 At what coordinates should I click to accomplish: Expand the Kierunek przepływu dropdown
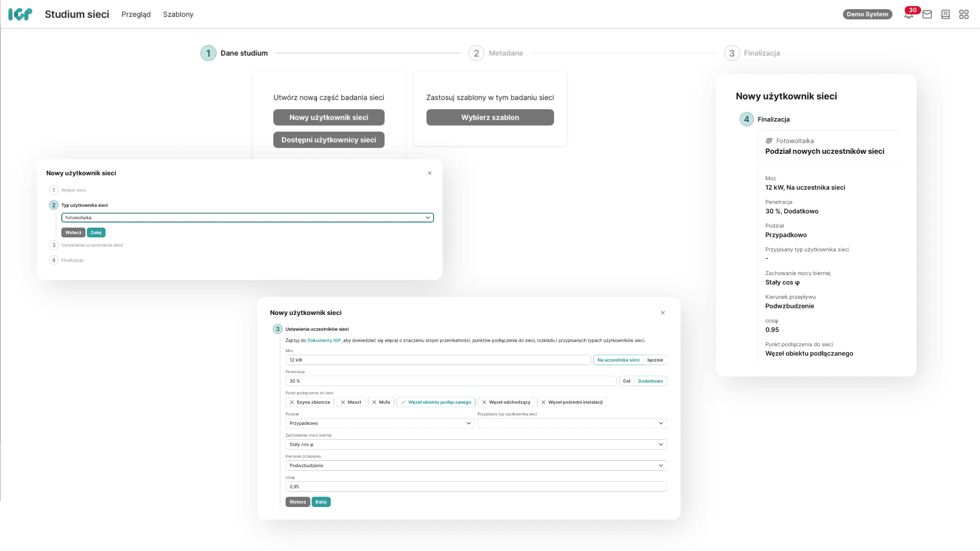pos(476,466)
